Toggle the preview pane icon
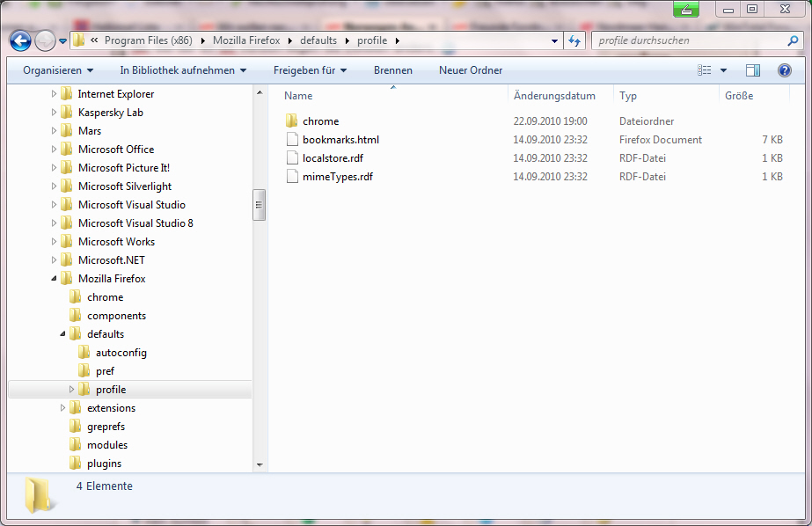 pyautogui.click(x=753, y=70)
